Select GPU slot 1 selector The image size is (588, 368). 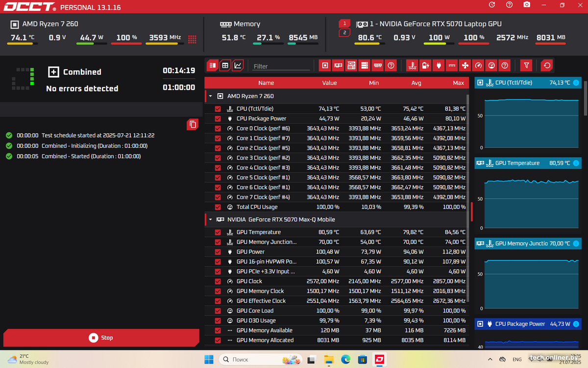344,24
